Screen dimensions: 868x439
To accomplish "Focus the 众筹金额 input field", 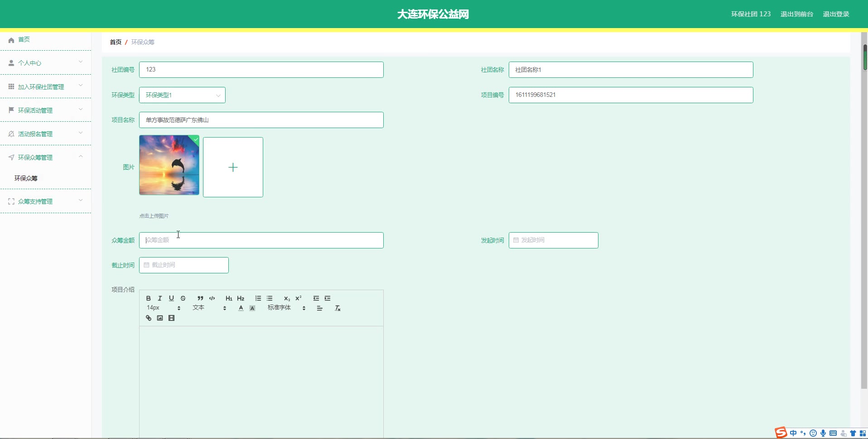I will [x=261, y=240].
